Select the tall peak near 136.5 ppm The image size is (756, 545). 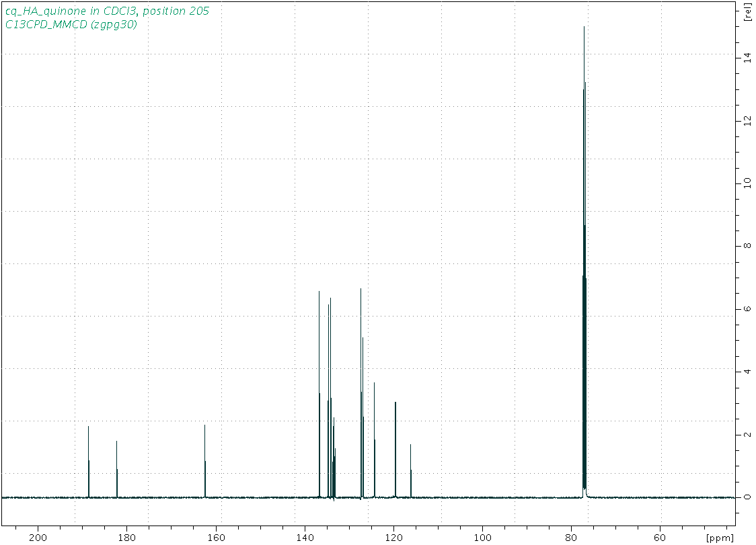[319, 393]
